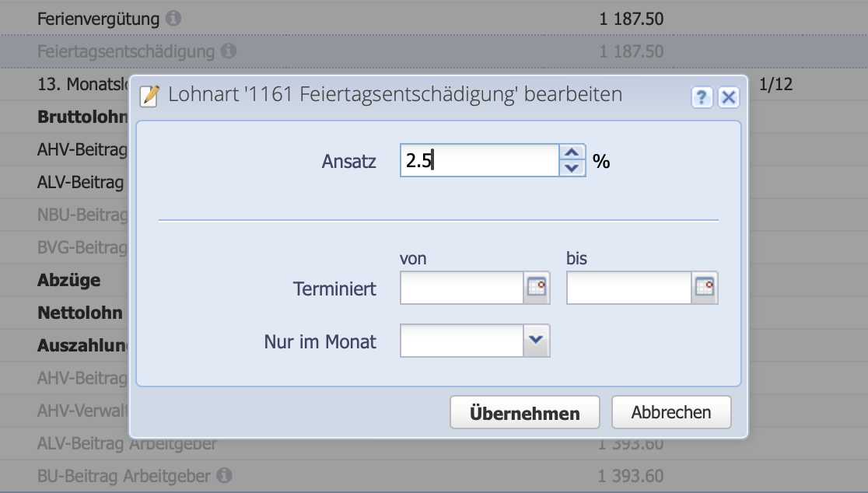
Task: Click info icon next to Ferienvergütung
Action: [x=173, y=19]
